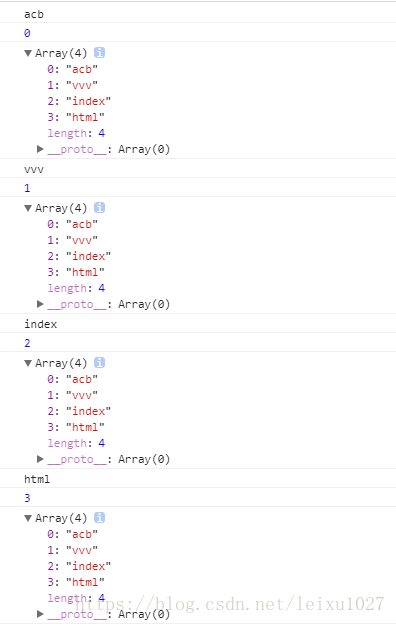Click entry 2: "index" in array under log value 0

[79, 101]
